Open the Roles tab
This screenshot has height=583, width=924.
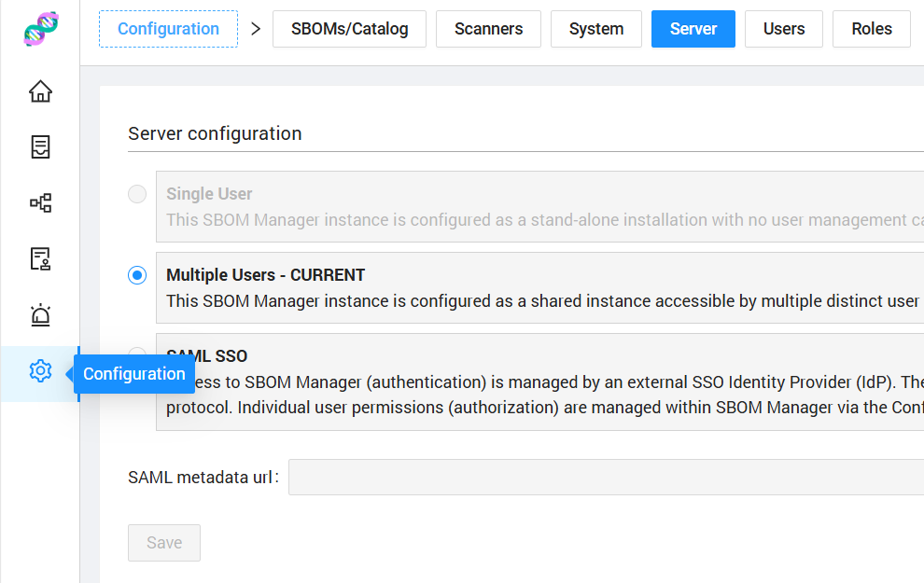[x=871, y=29]
